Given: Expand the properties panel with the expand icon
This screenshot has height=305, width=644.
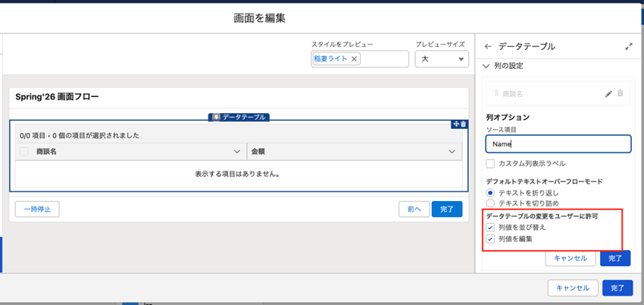Looking at the screenshot, I should pos(628,46).
